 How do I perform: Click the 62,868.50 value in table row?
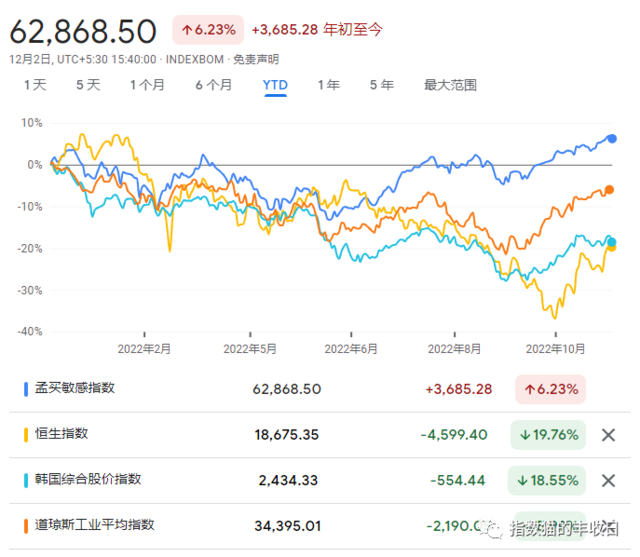[x=287, y=389]
